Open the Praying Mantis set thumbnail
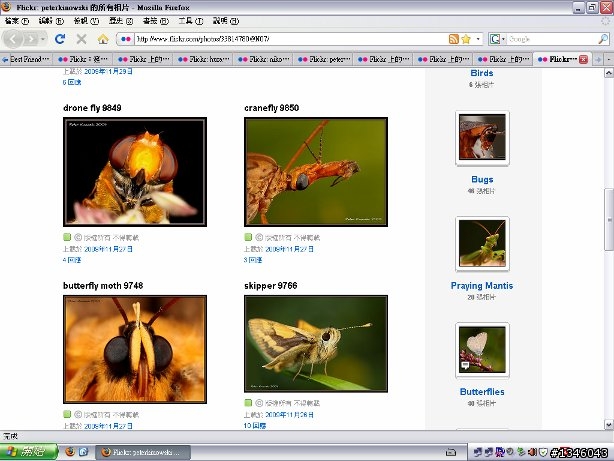Viewport: 614px width, 461px height. pos(482,244)
